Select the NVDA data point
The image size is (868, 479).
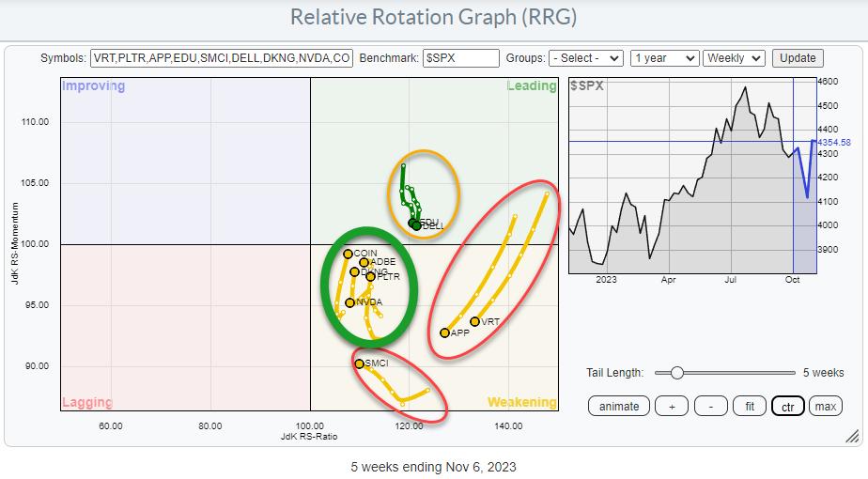tap(350, 302)
